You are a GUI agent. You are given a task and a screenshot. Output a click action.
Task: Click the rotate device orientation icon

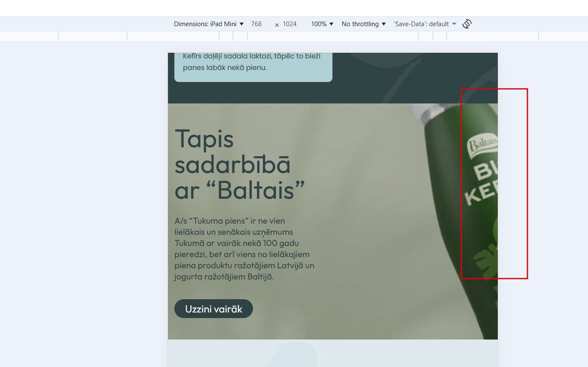[467, 24]
